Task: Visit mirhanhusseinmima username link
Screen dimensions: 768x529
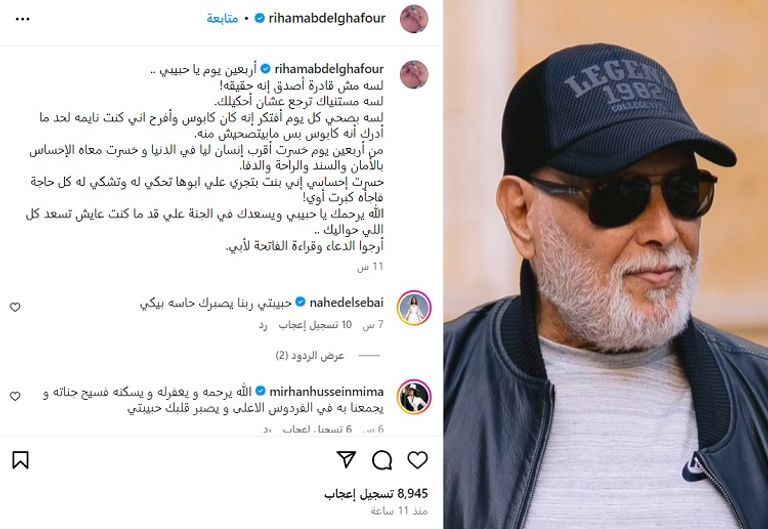Action: coord(326,391)
